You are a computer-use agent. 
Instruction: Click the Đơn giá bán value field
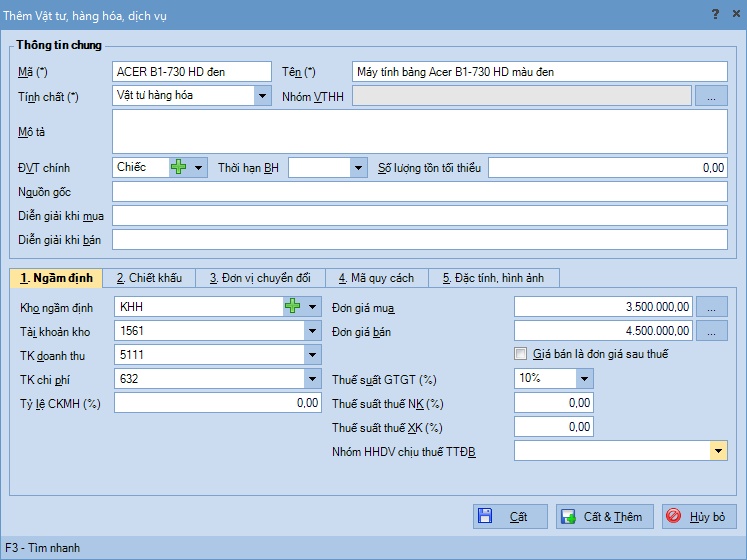(604, 331)
